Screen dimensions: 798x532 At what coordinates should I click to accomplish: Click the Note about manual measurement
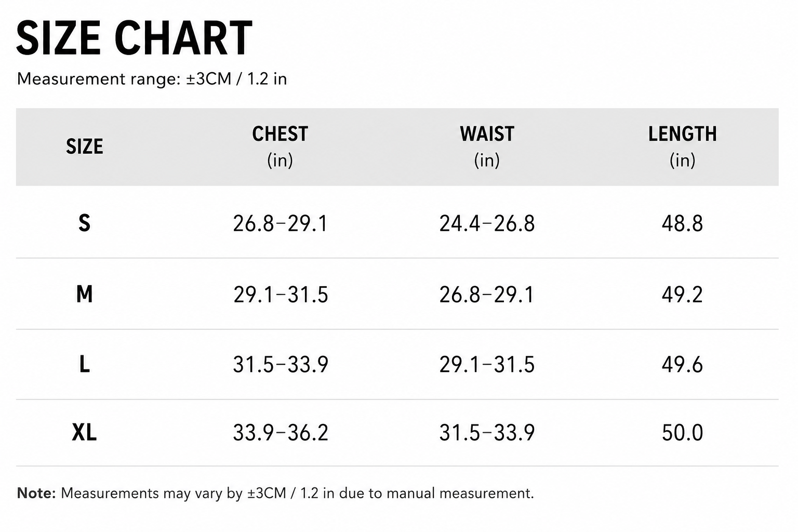click(275, 493)
